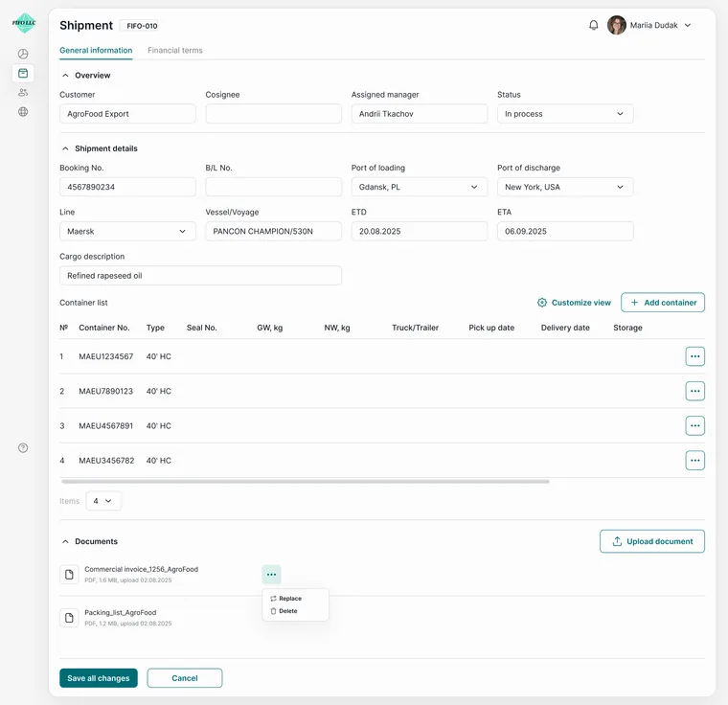Open the customers people icon in sidebar
The width and height of the screenshot is (728, 705).
point(23,92)
